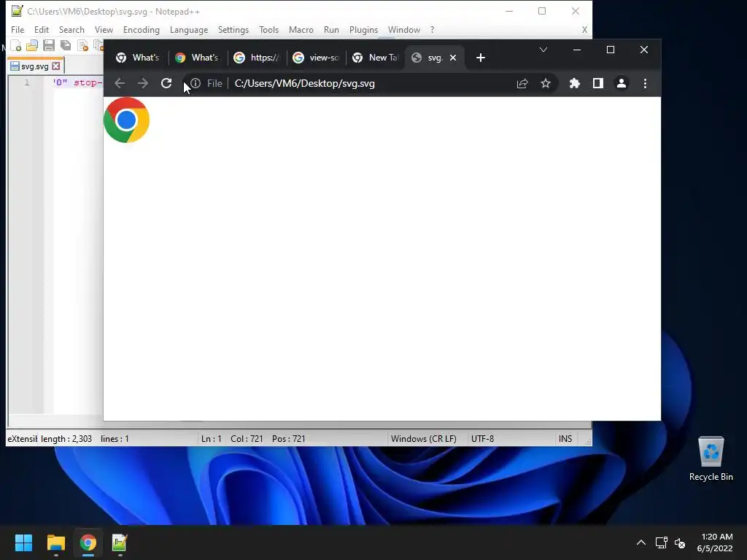This screenshot has height=560, width=747.
Task: Show hidden system tray icons
Action: click(641, 542)
